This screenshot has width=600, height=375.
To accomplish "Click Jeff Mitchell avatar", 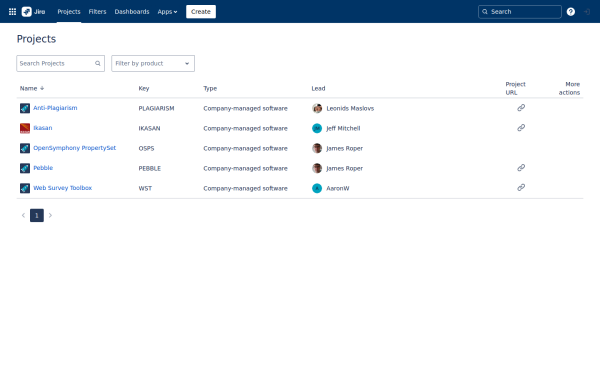I will [317, 128].
